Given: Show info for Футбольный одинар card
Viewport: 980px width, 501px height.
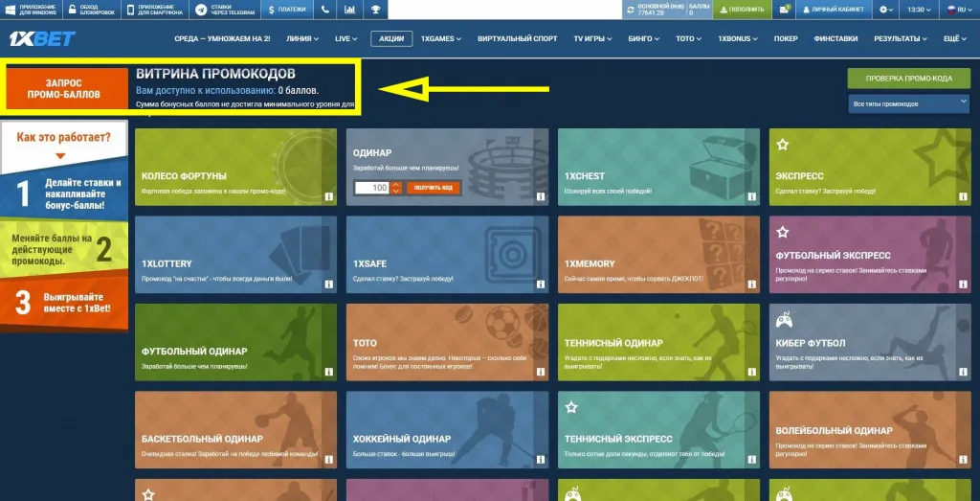Looking at the screenshot, I should [x=329, y=372].
